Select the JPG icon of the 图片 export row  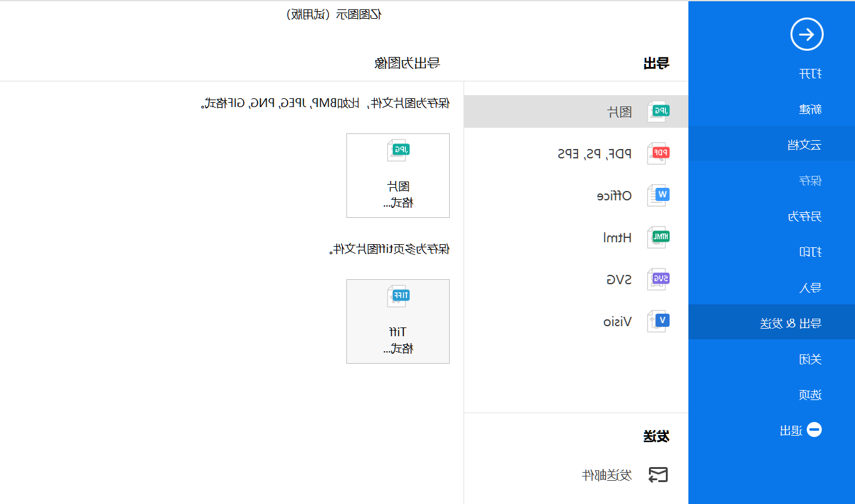click(659, 111)
